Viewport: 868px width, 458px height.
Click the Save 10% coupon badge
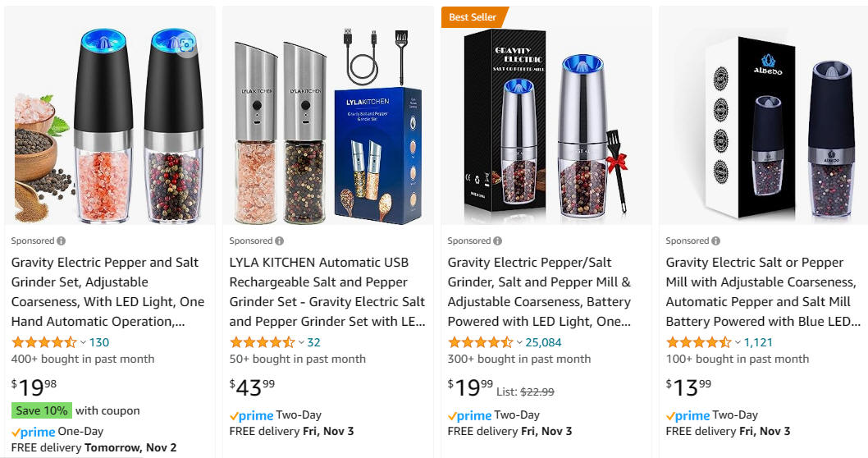pos(42,410)
